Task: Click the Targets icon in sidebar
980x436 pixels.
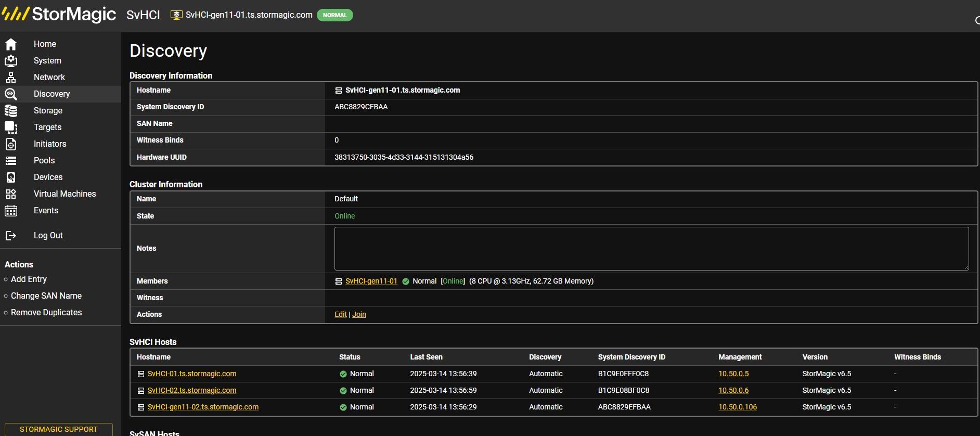Action: click(11, 127)
